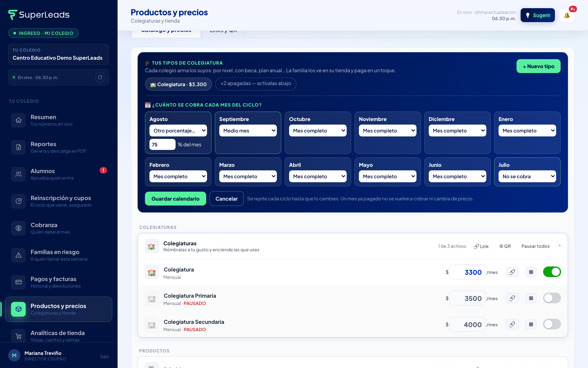588x368 pixels.
Task: Enable the Colegiatura Primaria toggle
Action: 552,298
